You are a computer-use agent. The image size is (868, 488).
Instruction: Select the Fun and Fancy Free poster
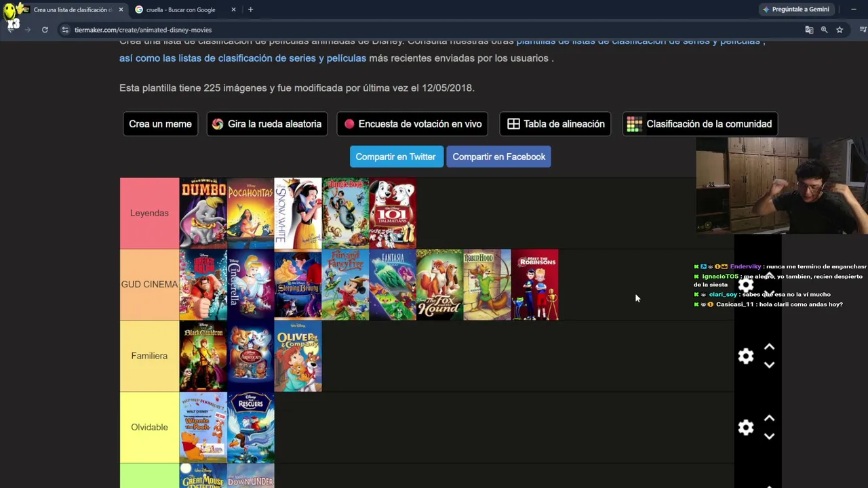(345, 285)
